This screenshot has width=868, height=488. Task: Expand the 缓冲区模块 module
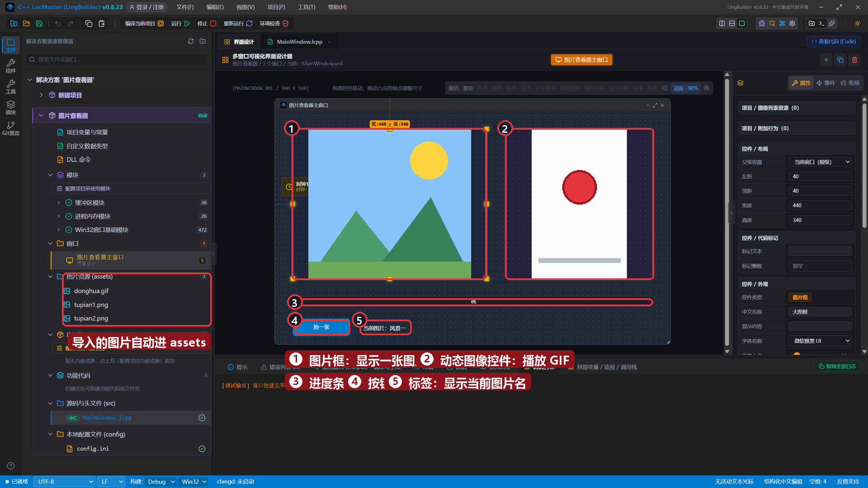[59, 202]
